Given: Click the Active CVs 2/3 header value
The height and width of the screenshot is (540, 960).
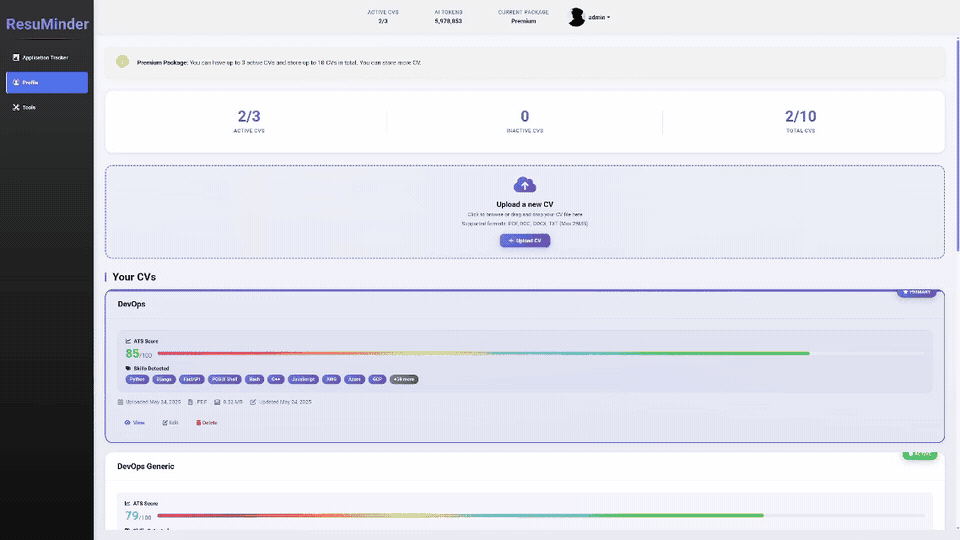Looking at the screenshot, I should tap(383, 21).
